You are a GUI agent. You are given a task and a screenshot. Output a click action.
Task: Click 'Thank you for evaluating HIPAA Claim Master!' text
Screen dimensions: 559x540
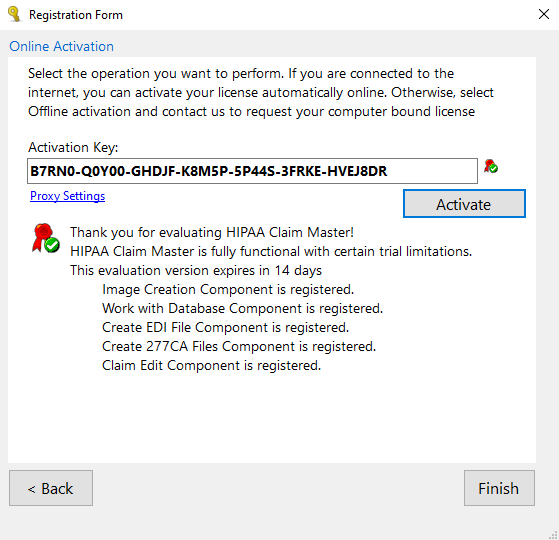212,232
